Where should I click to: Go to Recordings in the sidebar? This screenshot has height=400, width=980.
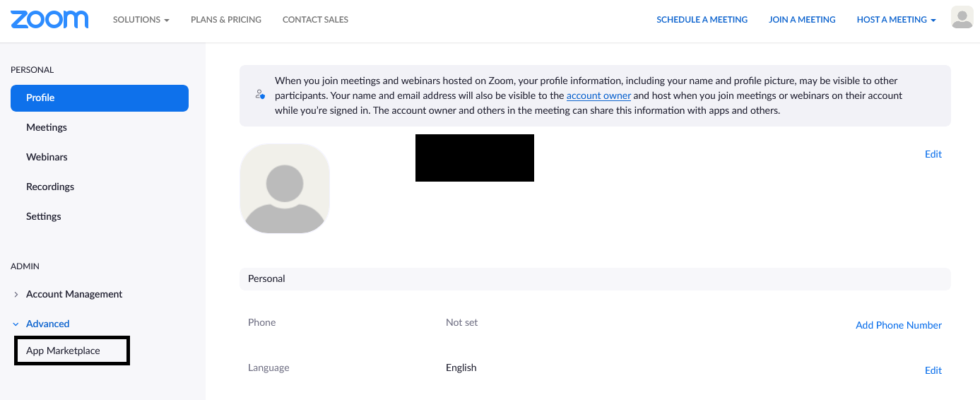[50, 187]
